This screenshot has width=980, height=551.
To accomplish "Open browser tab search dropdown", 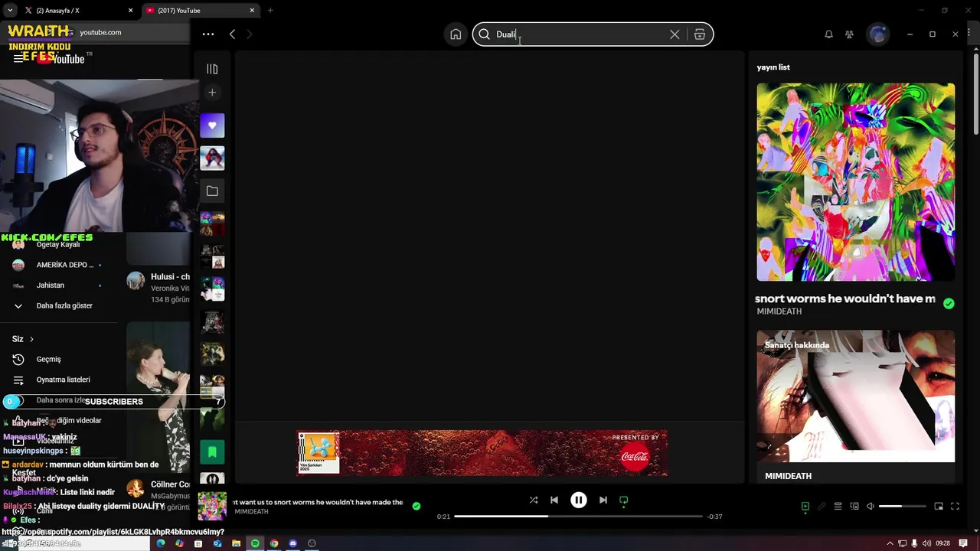I will [x=10, y=11].
